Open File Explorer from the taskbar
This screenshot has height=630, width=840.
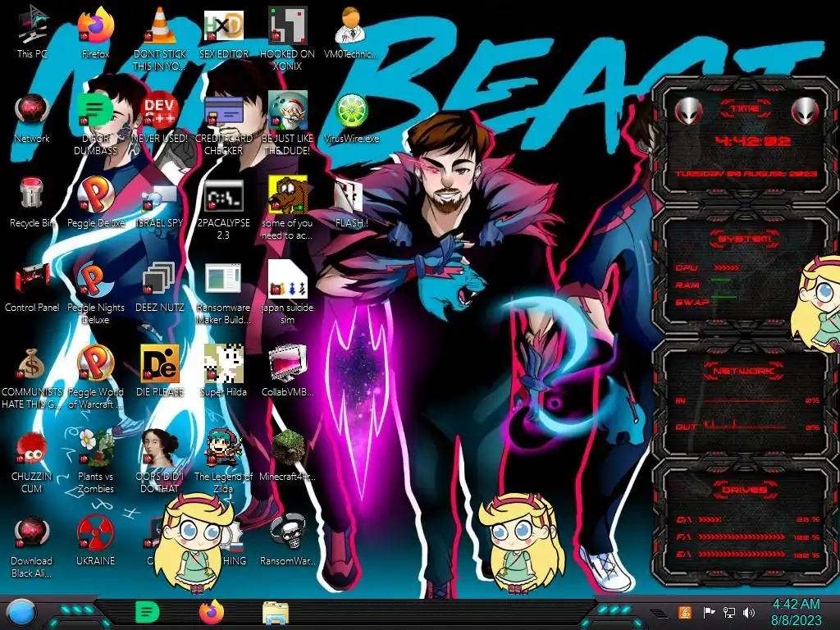[x=276, y=613]
